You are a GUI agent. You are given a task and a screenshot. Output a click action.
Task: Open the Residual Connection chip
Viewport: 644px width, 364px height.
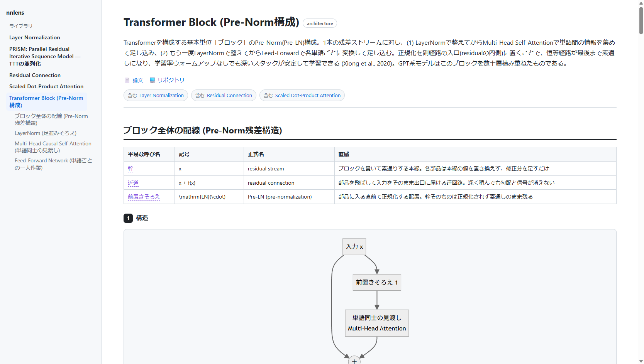point(224,95)
